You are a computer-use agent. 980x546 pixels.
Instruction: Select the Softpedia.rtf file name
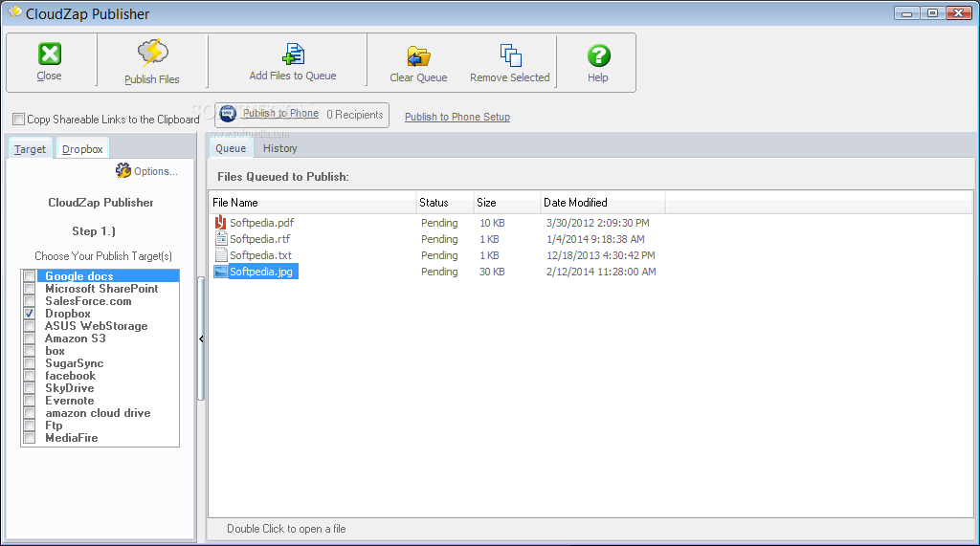(260, 239)
